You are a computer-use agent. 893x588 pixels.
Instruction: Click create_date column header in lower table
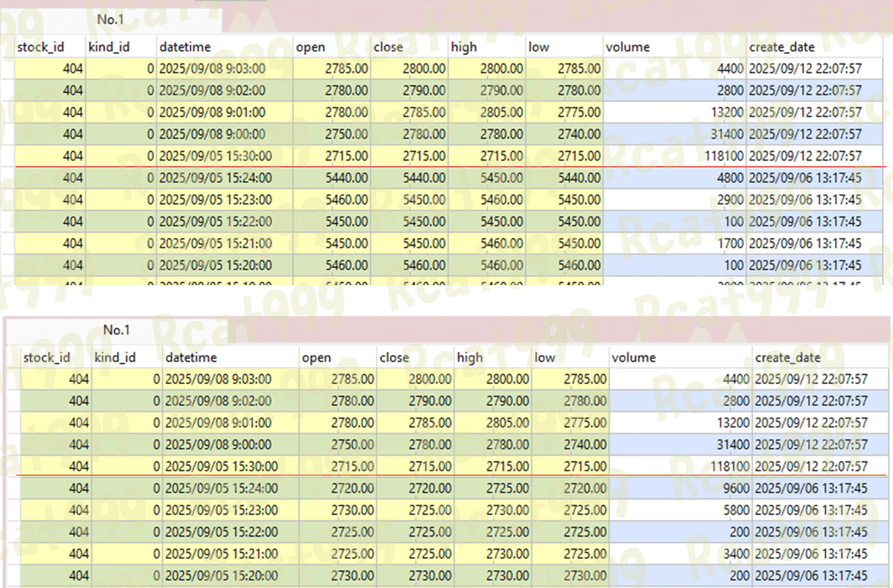820,357
